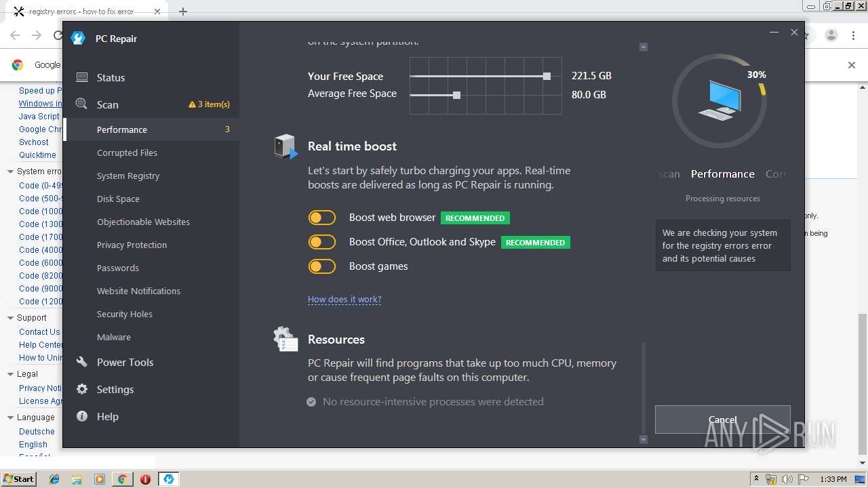
Task: Switch to PC Repair taskbar button
Action: pos(168,479)
